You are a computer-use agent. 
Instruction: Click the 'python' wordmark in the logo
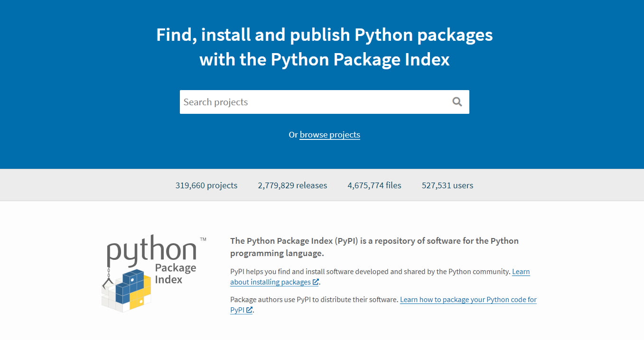[151, 250]
